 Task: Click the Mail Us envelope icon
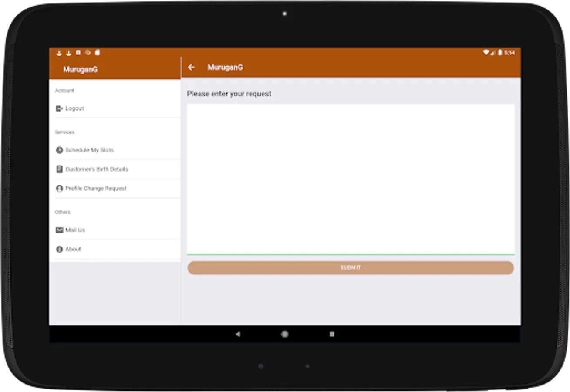(x=59, y=230)
